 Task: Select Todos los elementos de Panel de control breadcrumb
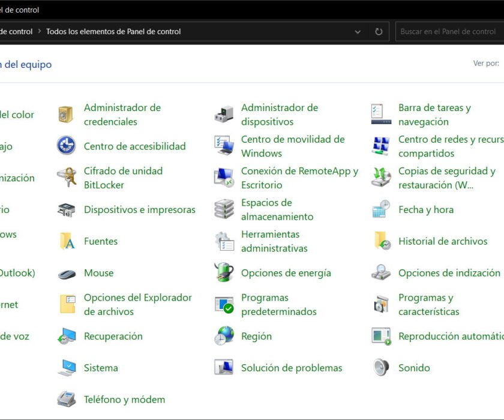click(x=113, y=31)
